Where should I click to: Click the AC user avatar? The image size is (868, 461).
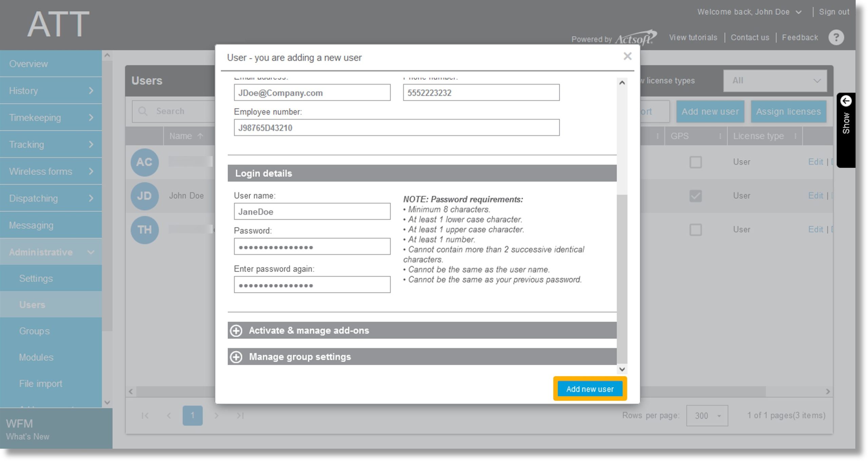click(144, 162)
